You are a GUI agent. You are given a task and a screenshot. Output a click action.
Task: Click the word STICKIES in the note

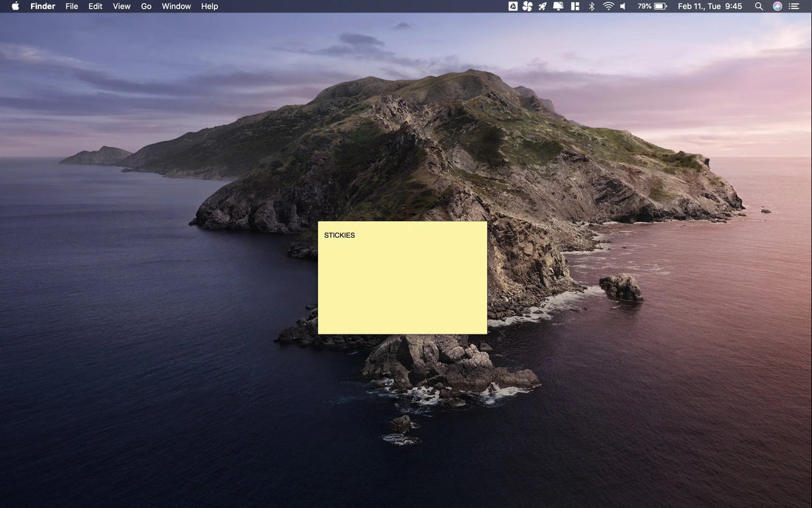pos(339,235)
